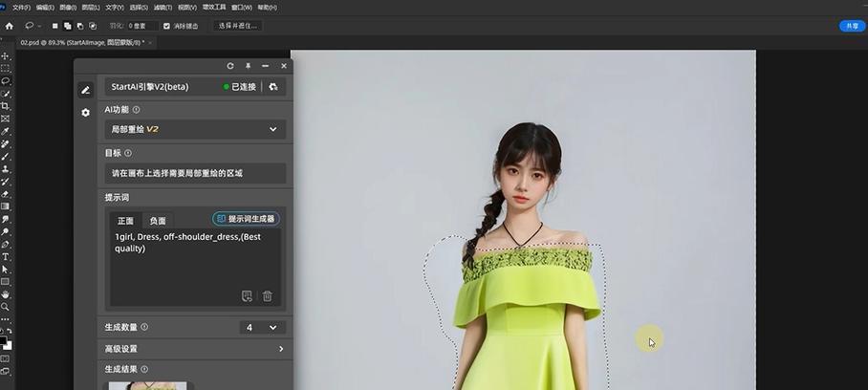Open the 增效工具 plugins menu

coord(214,8)
